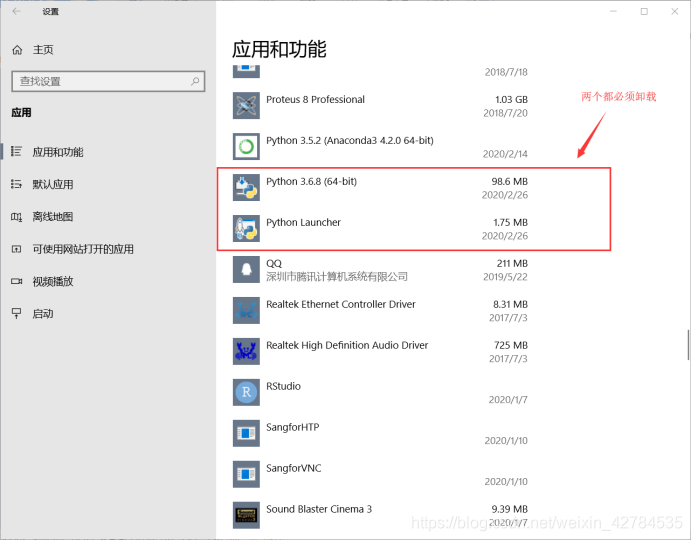The image size is (692, 541).
Task: Select the RStudio name
Action: click(x=283, y=386)
